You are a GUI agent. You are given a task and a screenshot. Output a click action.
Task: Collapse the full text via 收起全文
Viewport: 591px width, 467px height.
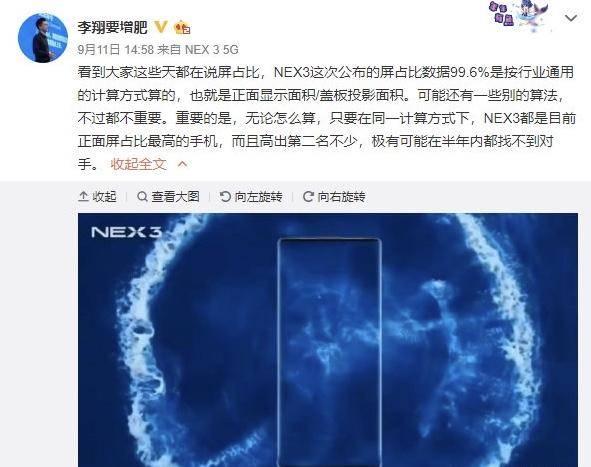[138, 164]
